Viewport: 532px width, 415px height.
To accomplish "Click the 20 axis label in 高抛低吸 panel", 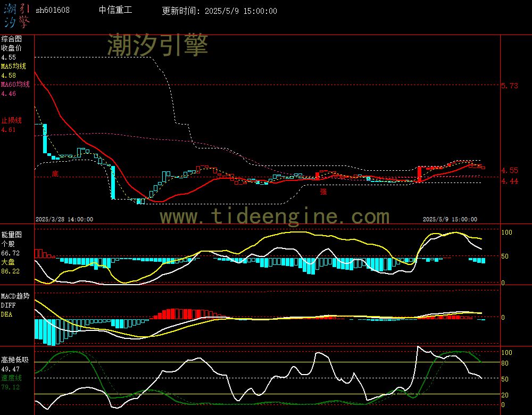I will click(x=505, y=395).
